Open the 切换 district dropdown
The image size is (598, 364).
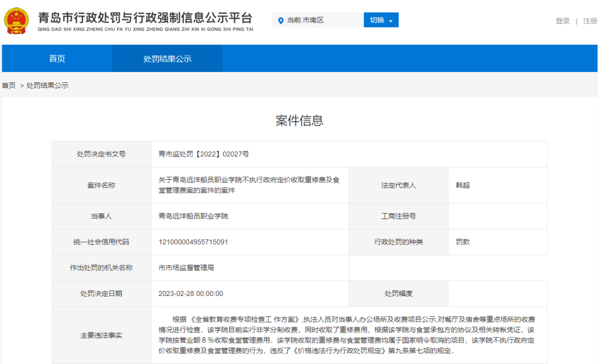point(381,20)
